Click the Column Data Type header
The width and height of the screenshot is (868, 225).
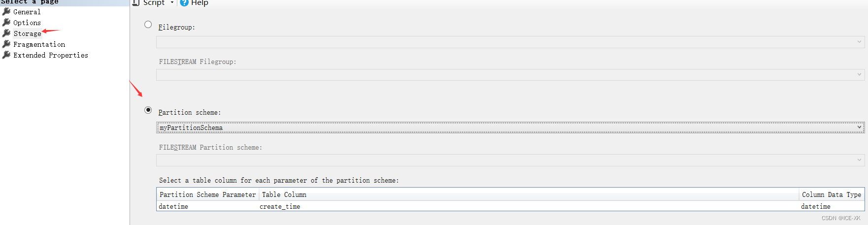(x=831, y=194)
